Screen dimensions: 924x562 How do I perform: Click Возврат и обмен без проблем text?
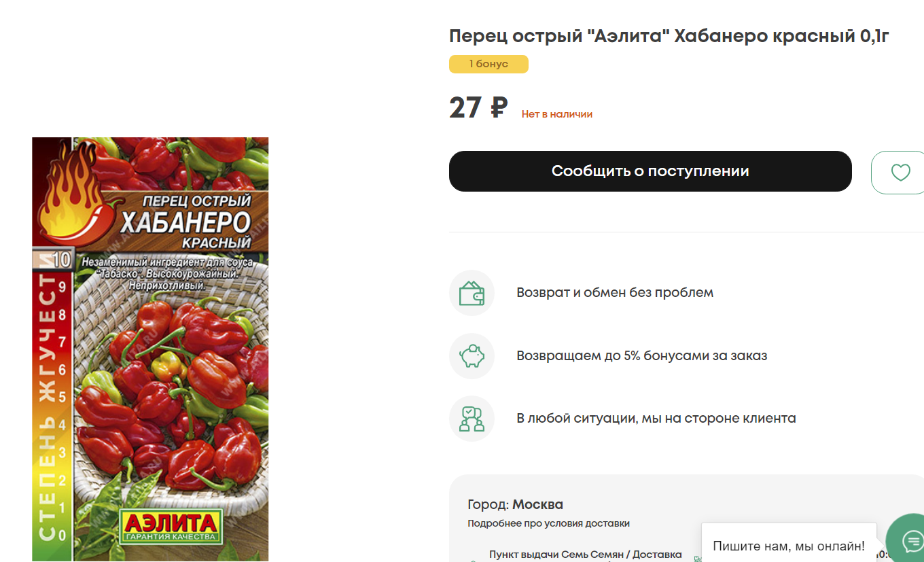[615, 293]
